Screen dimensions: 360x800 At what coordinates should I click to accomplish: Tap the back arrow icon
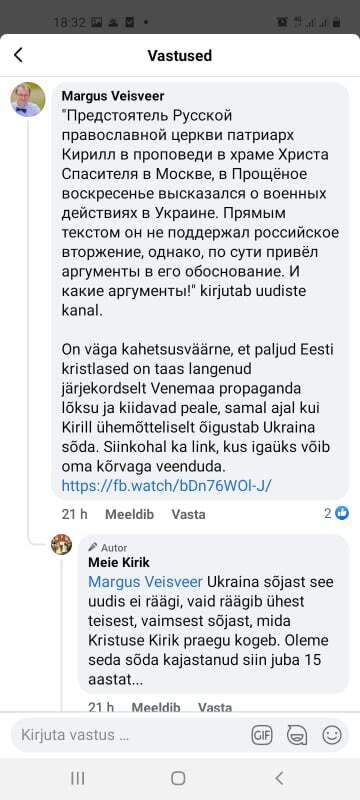click(x=19, y=55)
